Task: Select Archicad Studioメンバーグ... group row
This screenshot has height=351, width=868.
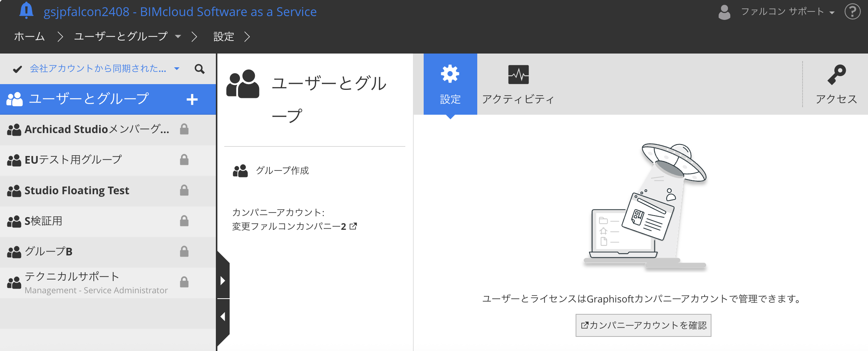Action: [x=108, y=130]
